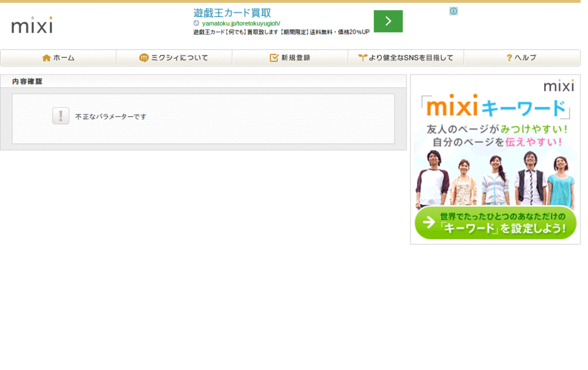This screenshot has height=370, width=588.
Task: Click the yamatoku.jp/toretokuyugioh/ link
Action: (x=241, y=23)
